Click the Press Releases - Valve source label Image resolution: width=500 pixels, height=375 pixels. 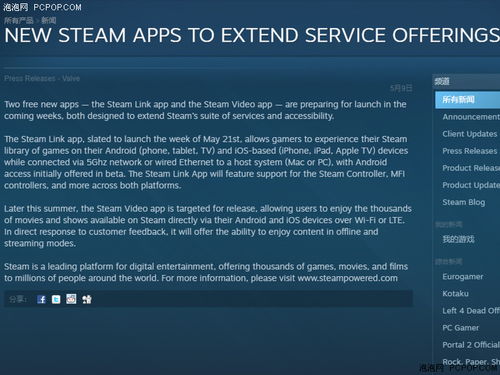tap(42, 78)
